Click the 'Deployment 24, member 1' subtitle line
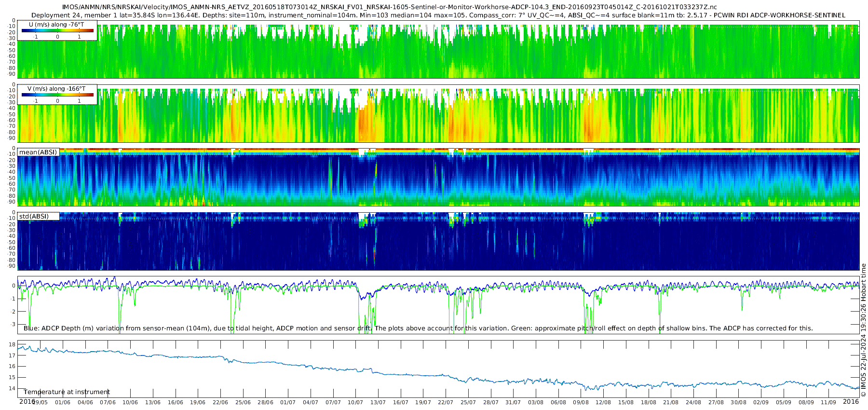The image size is (868, 410). (x=438, y=15)
